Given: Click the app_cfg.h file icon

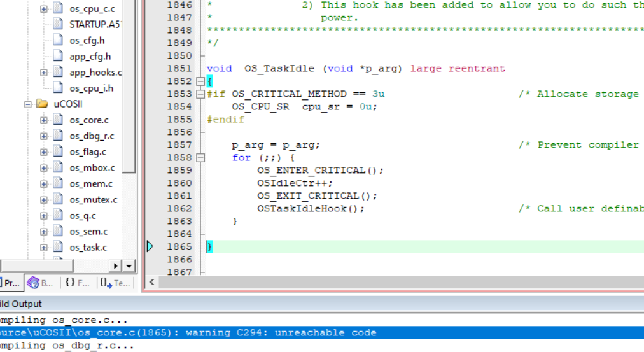Looking at the screenshot, I should pyautogui.click(x=58, y=56).
